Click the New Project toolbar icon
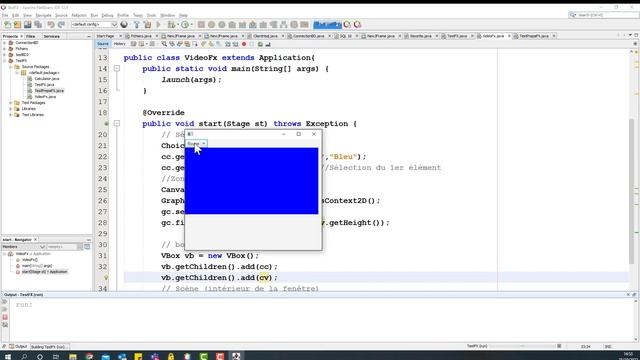The image size is (640, 360). pyautogui.click(x=18, y=25)
